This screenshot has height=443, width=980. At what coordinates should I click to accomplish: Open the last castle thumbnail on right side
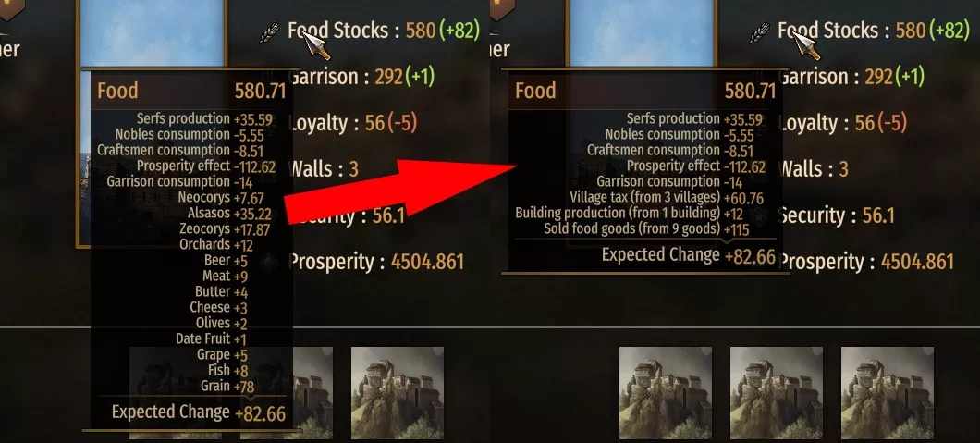(888, 393)
